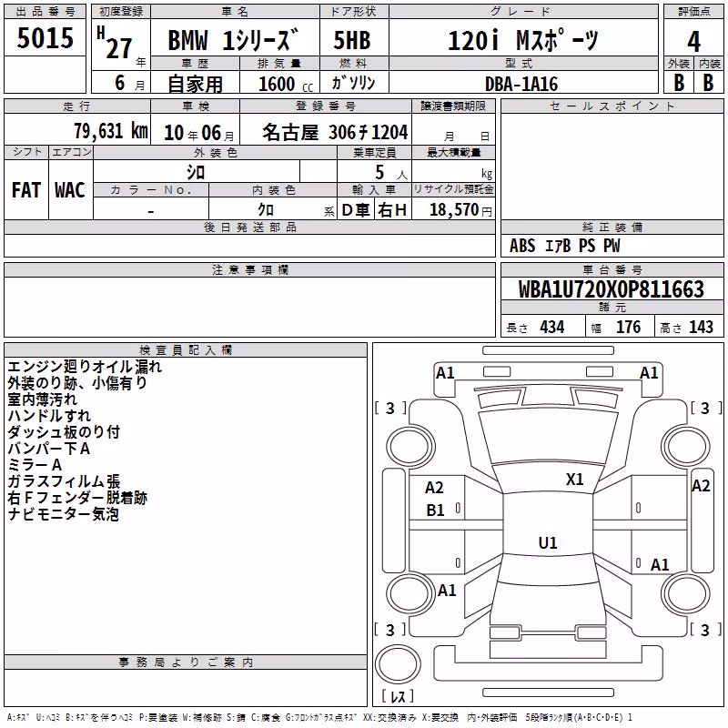Click the 評価点 header label
The width and height of the screenshot is (728, 728).
(x=693, y=12)
